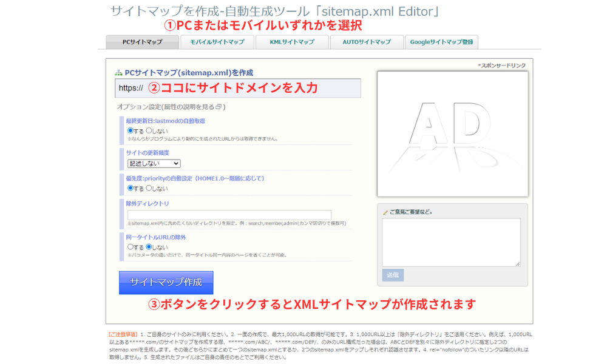Select する for lastmod auto-acquisition
The height and width of the screenshot is (364, 607).
coord(130,130)
